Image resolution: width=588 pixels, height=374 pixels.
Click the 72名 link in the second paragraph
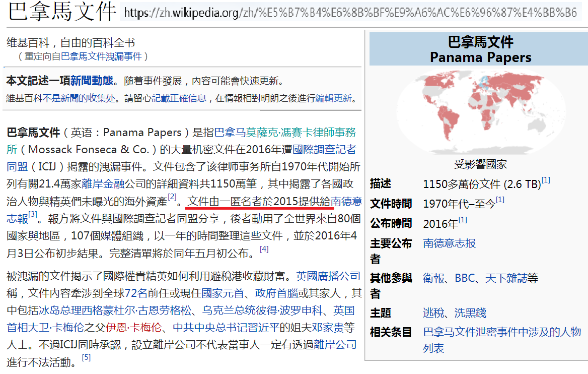[136, 293]
